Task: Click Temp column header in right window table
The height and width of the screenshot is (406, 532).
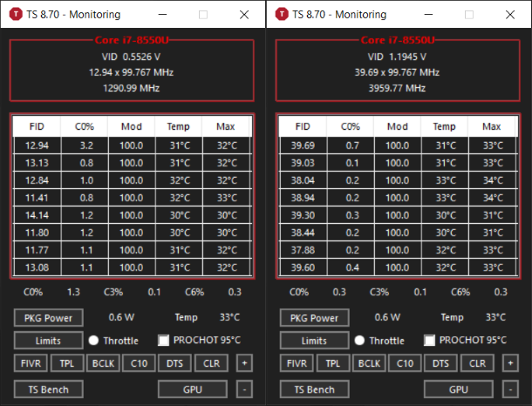Action: (x=444, y=126)
